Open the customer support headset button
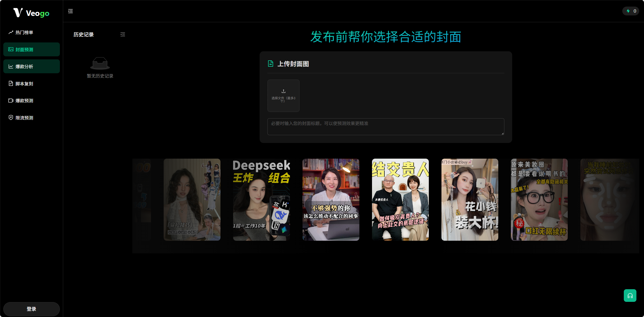644x317 pixels. tap(630, 296)
